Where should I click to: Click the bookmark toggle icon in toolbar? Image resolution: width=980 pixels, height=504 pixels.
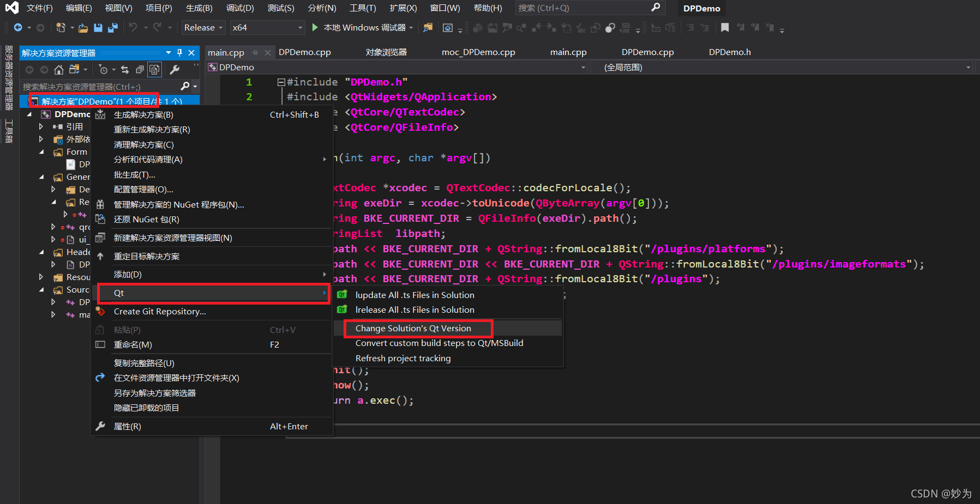point(725,27)
